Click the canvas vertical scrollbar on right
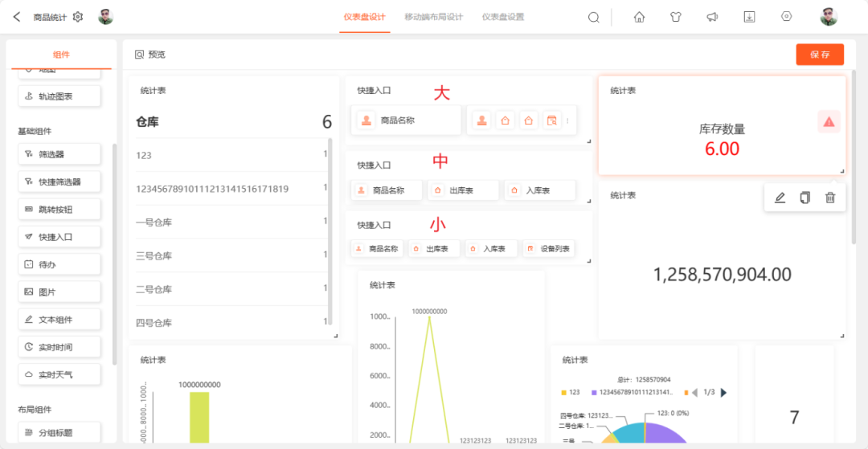 point(854,157)
